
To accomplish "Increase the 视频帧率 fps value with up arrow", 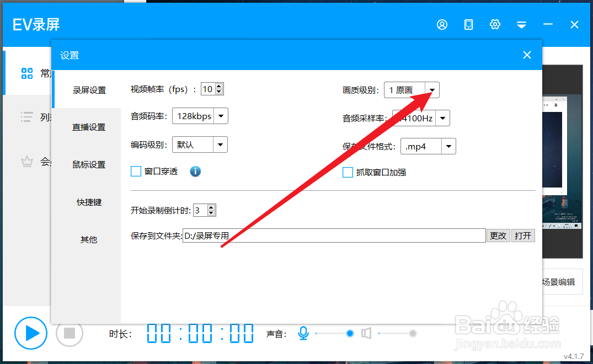I will coord(219,86).
